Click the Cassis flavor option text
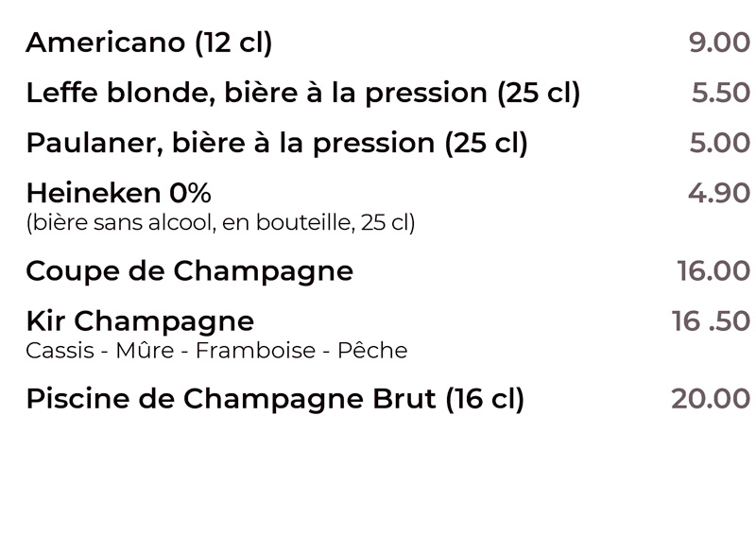This screenshot has width=756, height=537. pos(60,351)
